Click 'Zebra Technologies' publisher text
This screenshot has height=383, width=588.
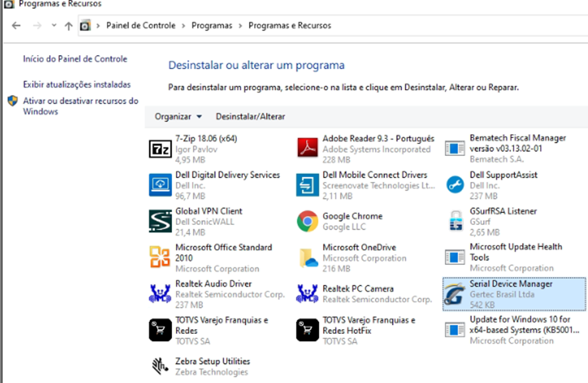[x=212, y=372]
